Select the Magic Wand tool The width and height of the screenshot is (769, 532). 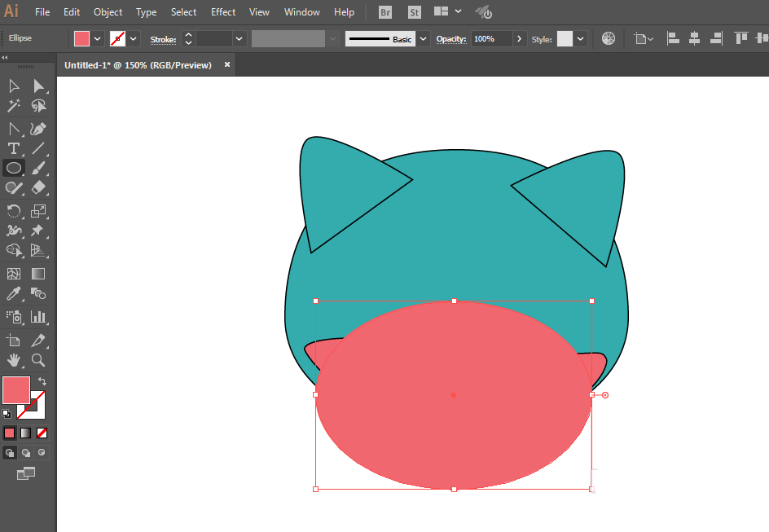coord(14,106)
